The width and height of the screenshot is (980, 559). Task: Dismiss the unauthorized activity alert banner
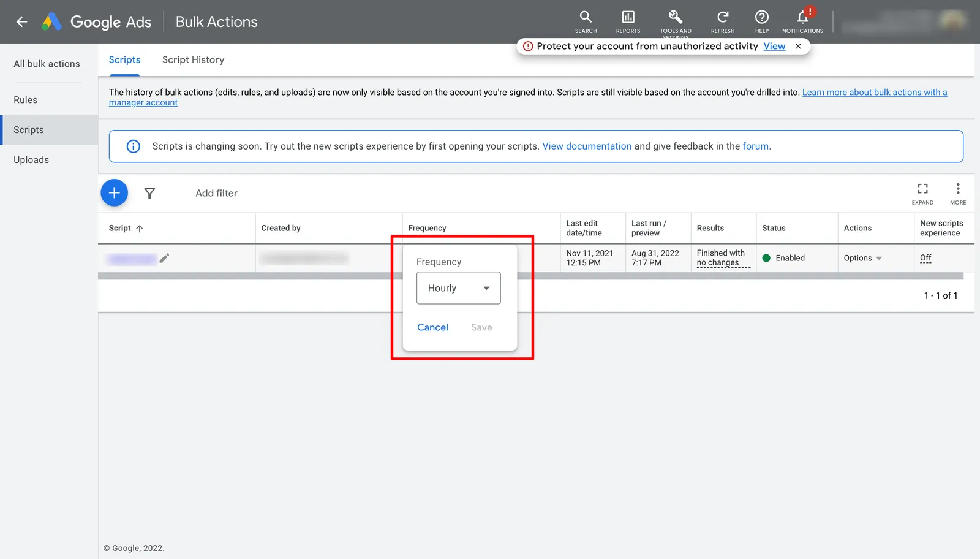coord(798,46)
